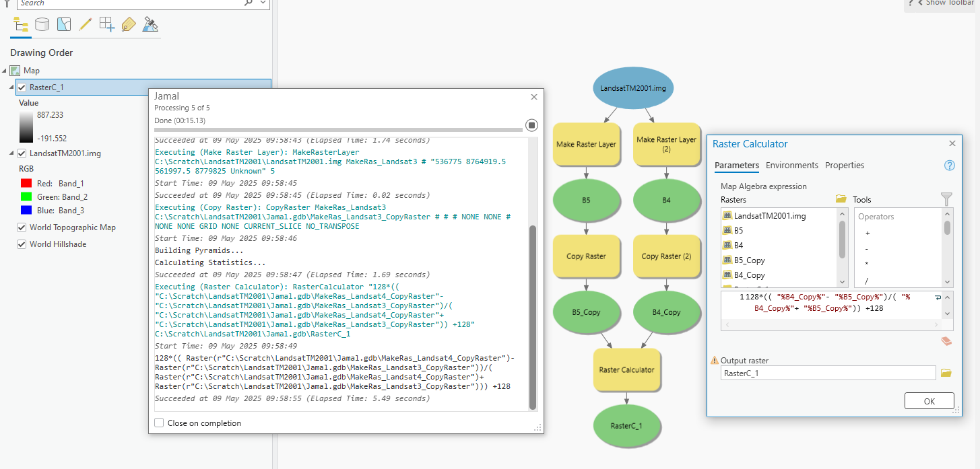This screenshot has width=980, height=469.
Task: Select the List By Labeling tag icon
Action: [x=128, y=24]
